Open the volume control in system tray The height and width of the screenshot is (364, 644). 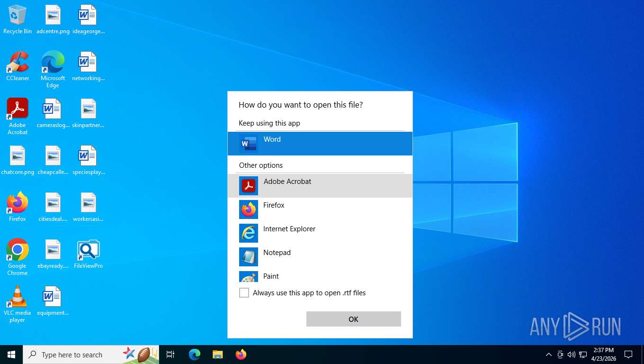(572, 355)
